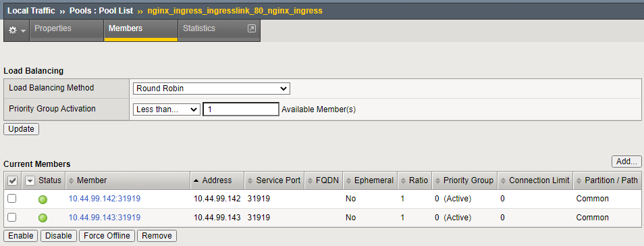Click the Force Offline button
Screen dimensions: 644x246
pos(107,236)
